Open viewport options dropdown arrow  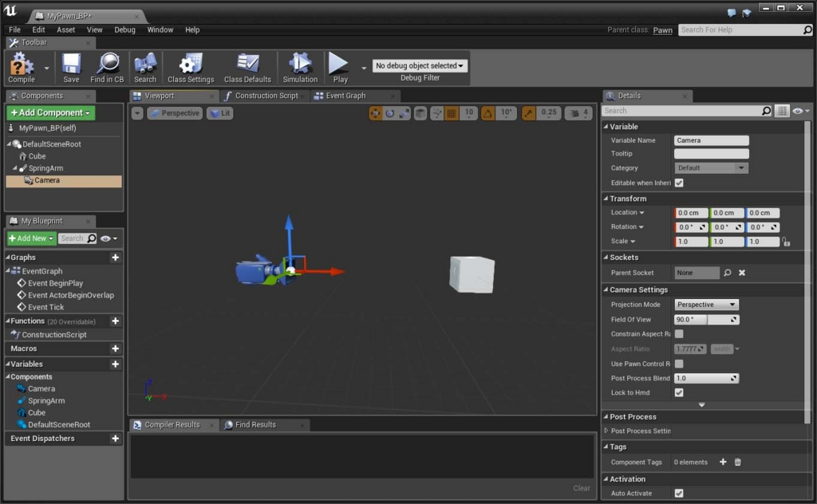point(137,113)
